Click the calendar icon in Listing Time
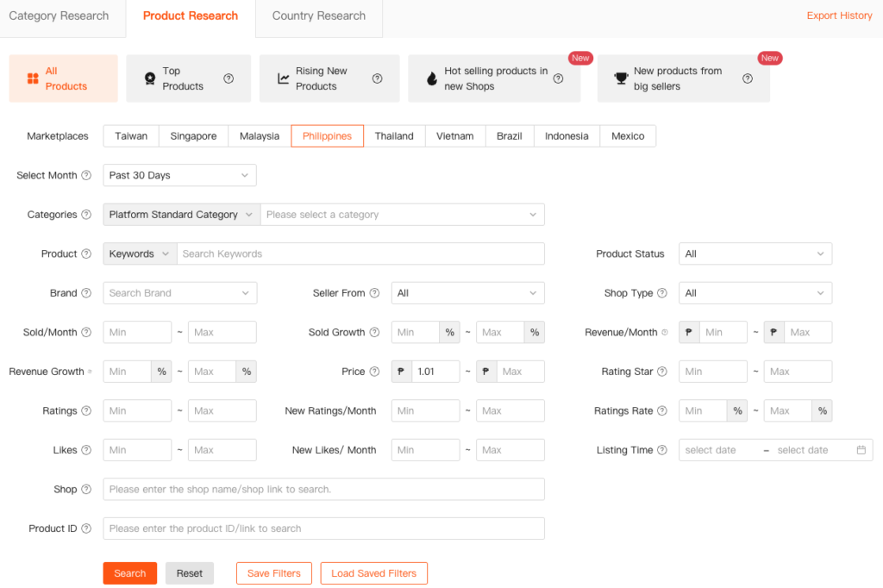The width and height of the screenshot is (883, 588). click(861, 450)
